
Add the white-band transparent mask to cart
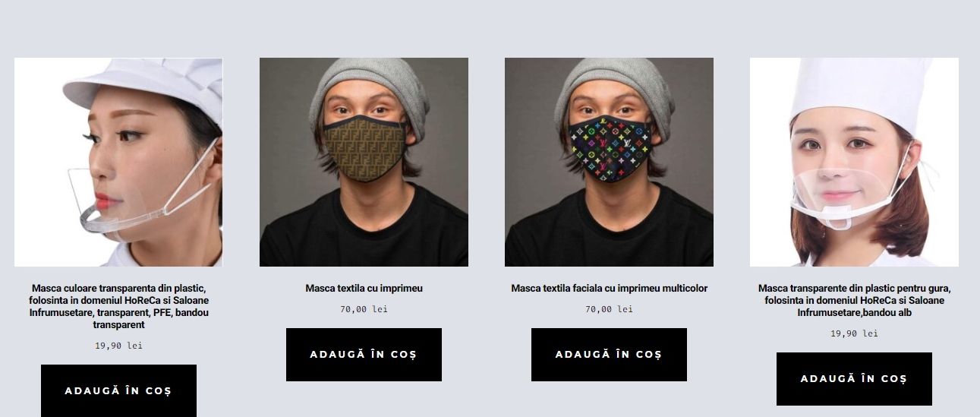pyautogui.click(x=854, y=379)
